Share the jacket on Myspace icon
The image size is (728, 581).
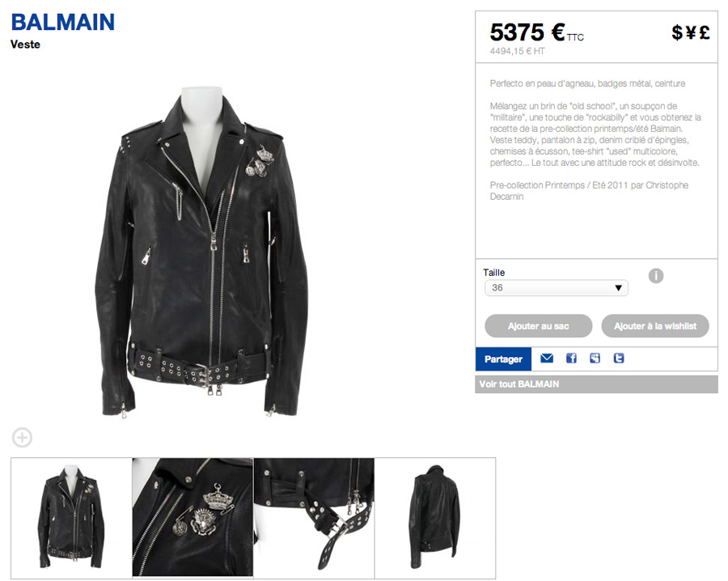(x=595, y=358)
